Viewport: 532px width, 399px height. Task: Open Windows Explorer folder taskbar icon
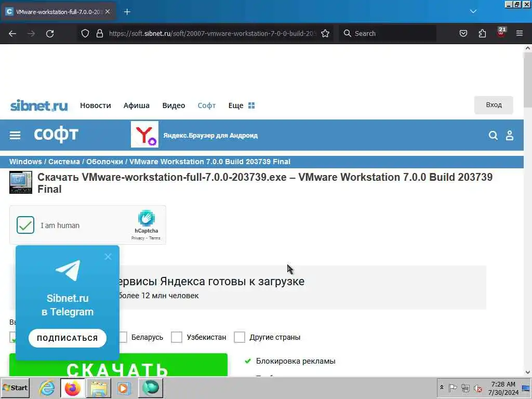[x=98, y=388]
